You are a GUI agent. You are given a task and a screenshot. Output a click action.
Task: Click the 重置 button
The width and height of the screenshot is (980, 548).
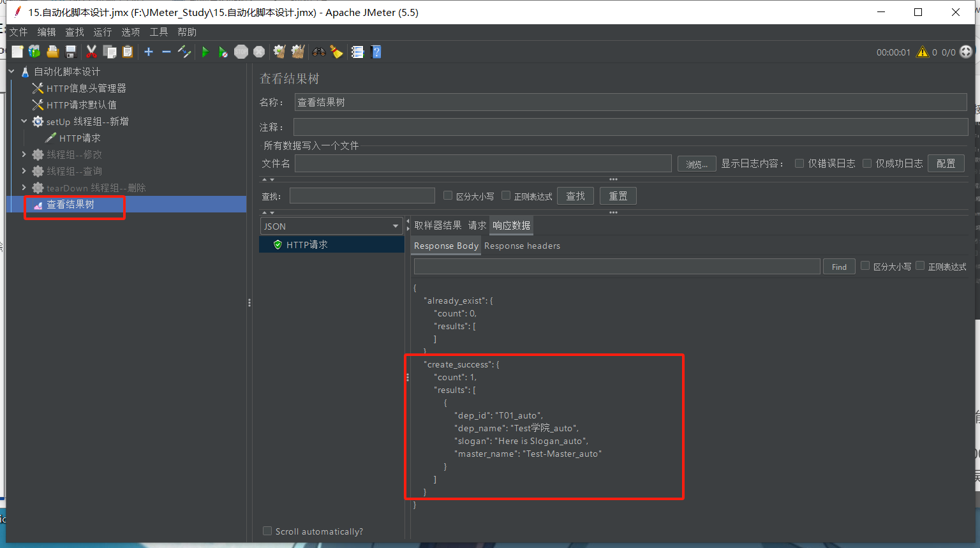pyautogui.click(x=618, y=196)
